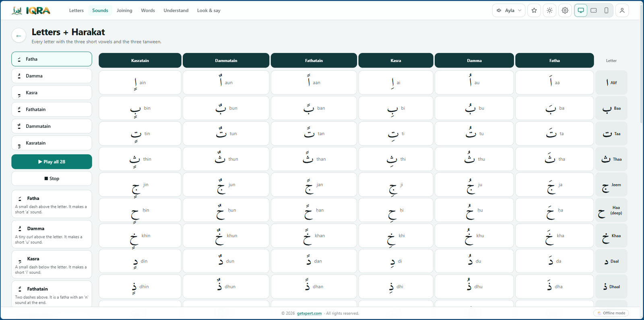The width and height of the screenshot is (644, 320).
Task: Select the Kasratain filter button
Action: tap(52, 143)
